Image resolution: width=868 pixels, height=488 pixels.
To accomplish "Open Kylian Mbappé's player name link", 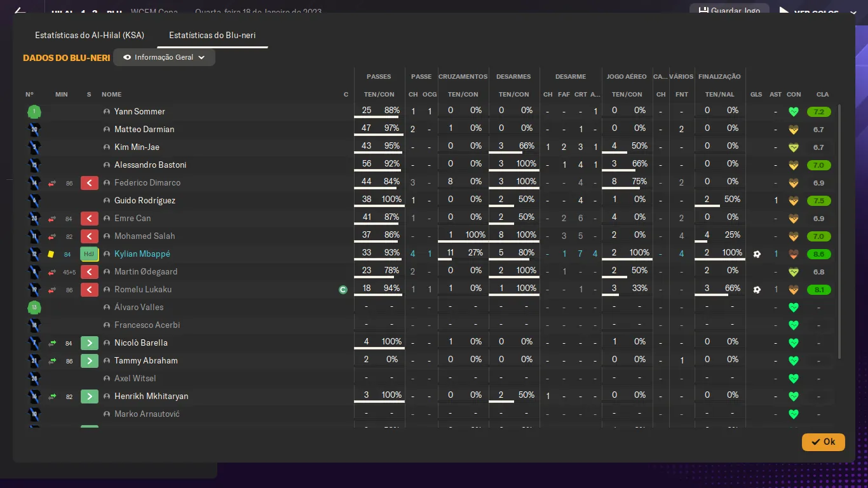I will click(x=142, y=254).
